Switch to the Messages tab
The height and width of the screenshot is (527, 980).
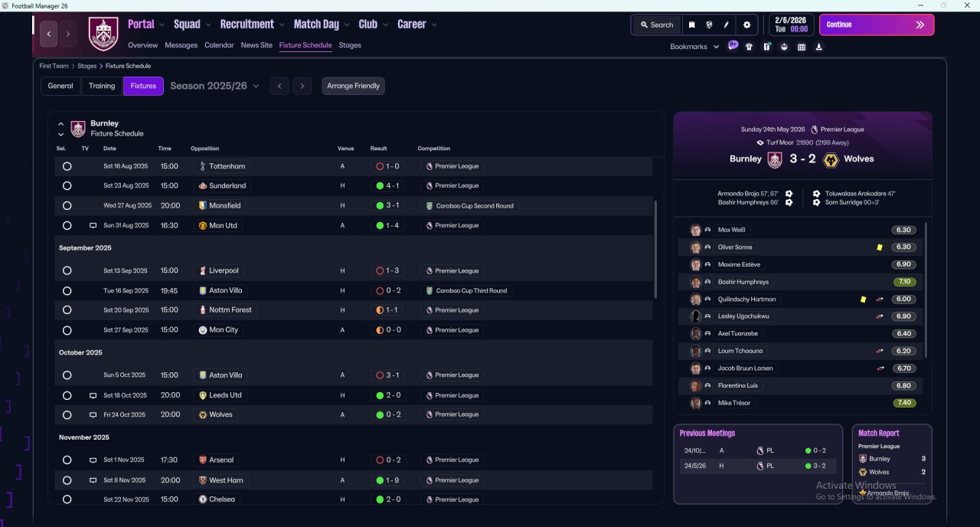181,45
